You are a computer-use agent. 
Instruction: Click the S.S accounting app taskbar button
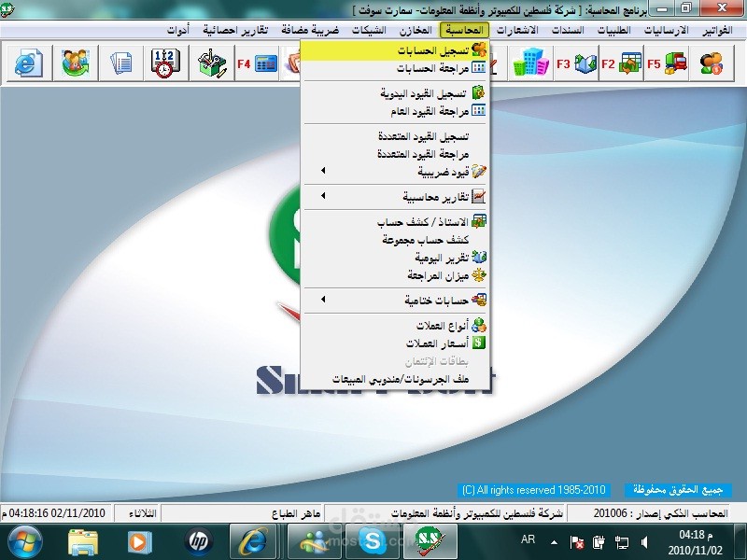[430, 542]
